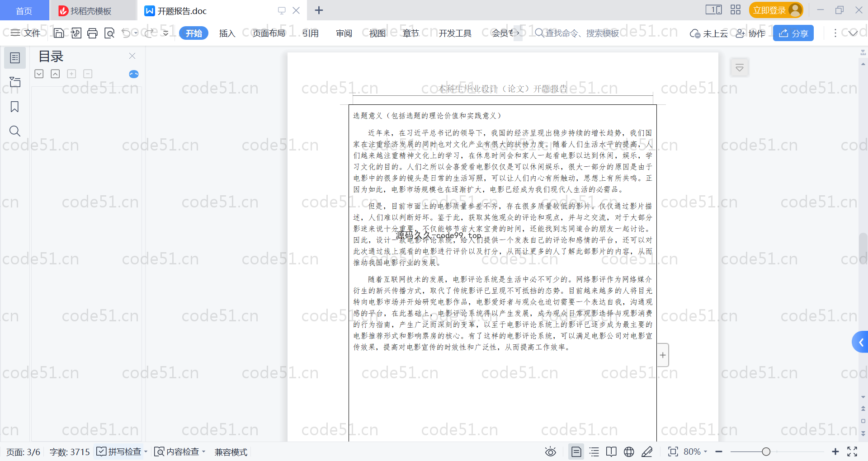Viewport: 868px width, 461px height.
Task: Enter full screen mode from status bar
Action: 852,452
